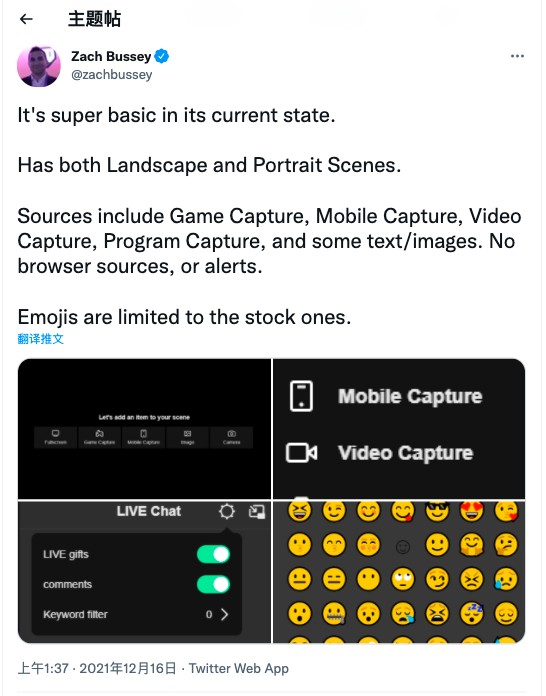Toggle the LIVE gifts switch off
The width and height of the screenshot is (546, 696).
tap(214, 554)
